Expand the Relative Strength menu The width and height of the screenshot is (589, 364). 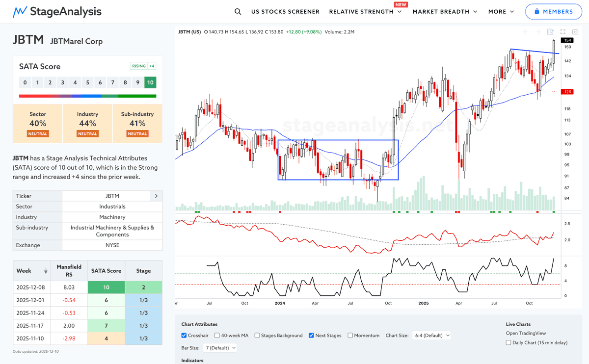365,11
